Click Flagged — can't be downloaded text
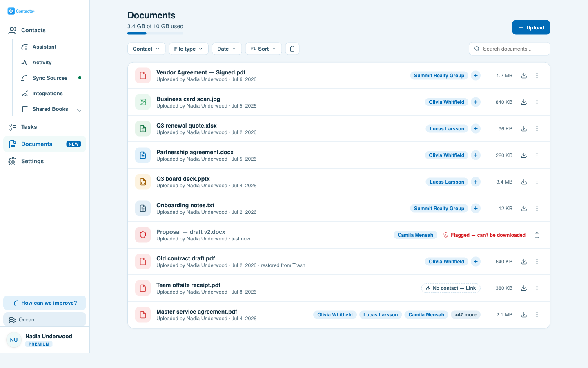This screenshot has height=368, width=588. click(488, 235)
